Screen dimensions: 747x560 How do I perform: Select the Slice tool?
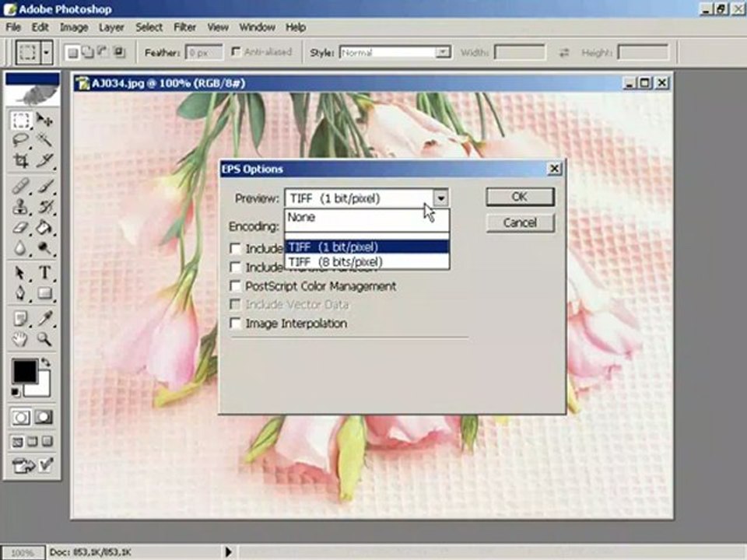(x=44, y=160)
